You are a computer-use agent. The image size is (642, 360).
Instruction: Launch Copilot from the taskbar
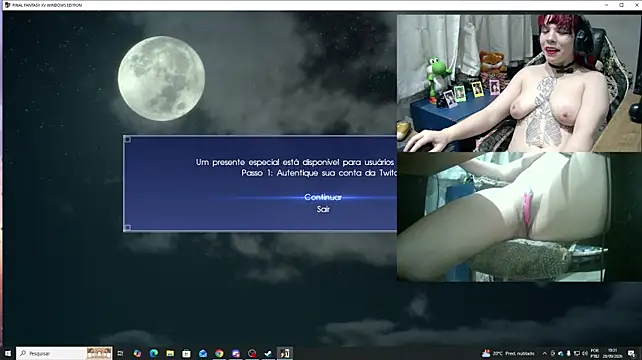click(137, 353)
